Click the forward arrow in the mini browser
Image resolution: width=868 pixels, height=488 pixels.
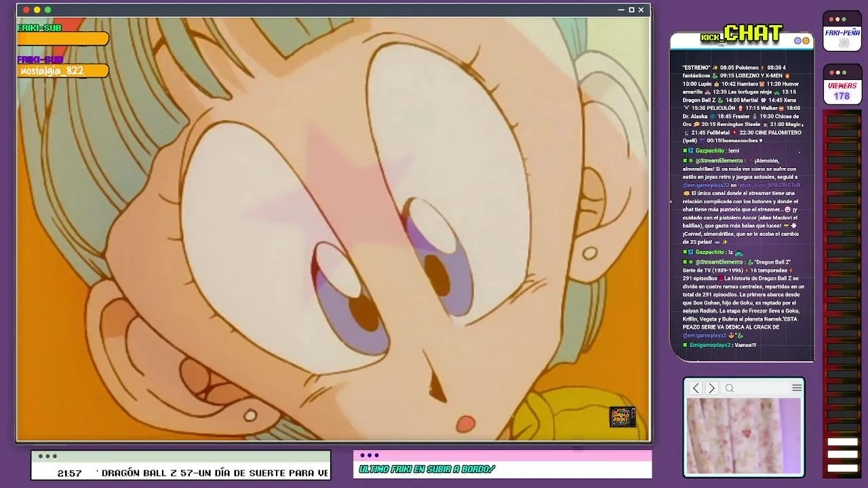(x=711, y=388)
